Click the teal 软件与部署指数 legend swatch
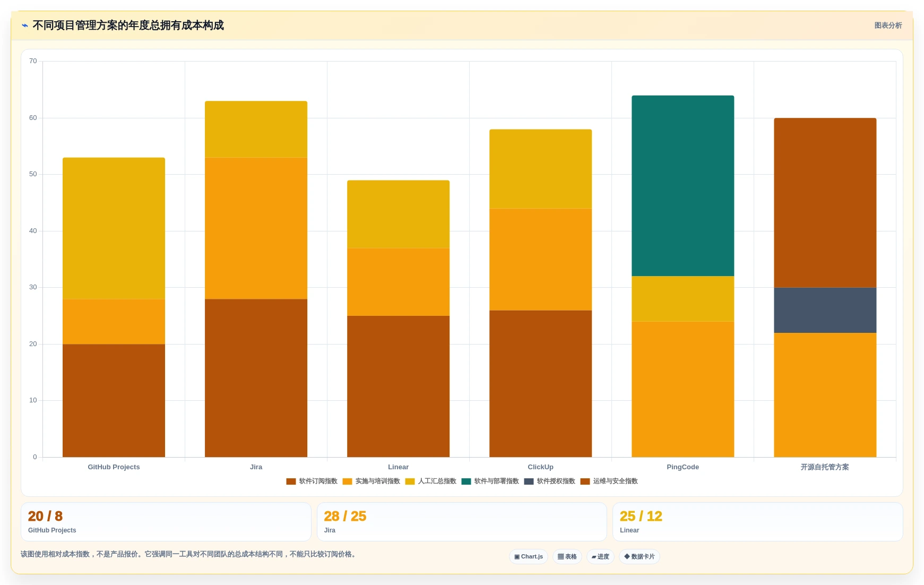The height and width of the screenshot is (585, 924). pyautogui.click(x=466, y=481)
